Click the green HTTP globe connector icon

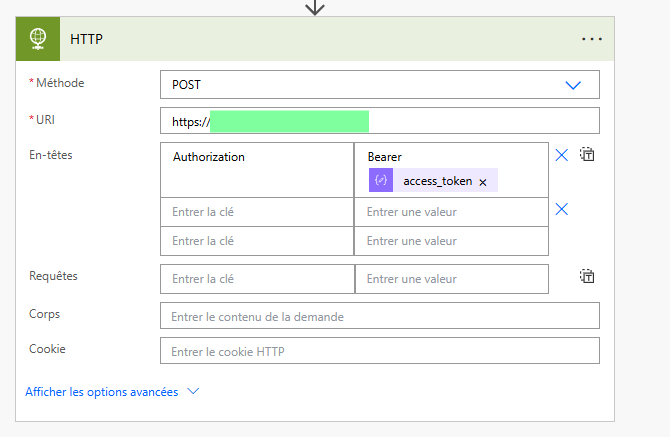(40, 39)
